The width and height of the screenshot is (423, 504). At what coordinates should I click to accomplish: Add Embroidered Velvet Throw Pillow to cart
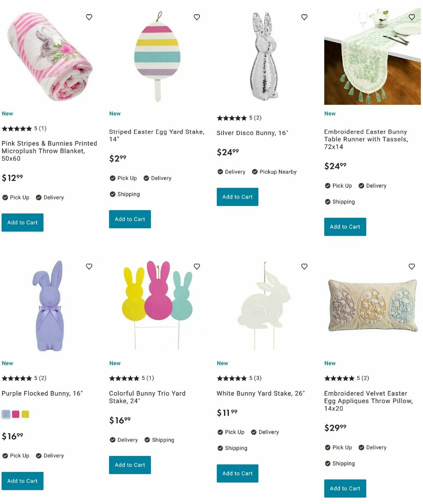point(345,488)
